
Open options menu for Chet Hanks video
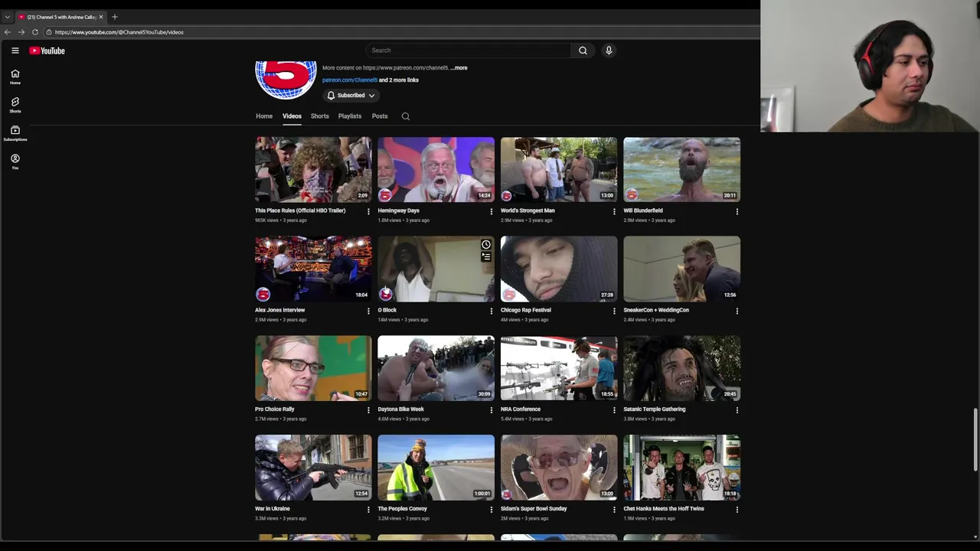click(737, 510)
